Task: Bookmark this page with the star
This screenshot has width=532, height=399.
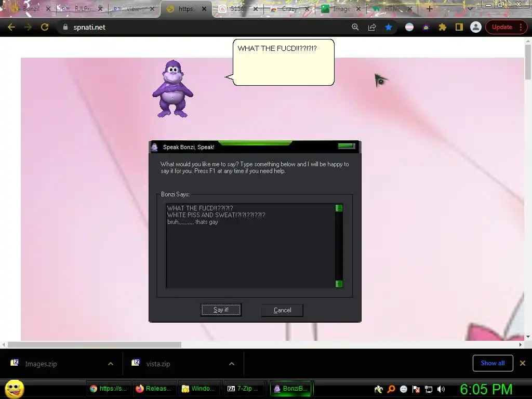Action: pyautogui.click(x=389, y=27)
